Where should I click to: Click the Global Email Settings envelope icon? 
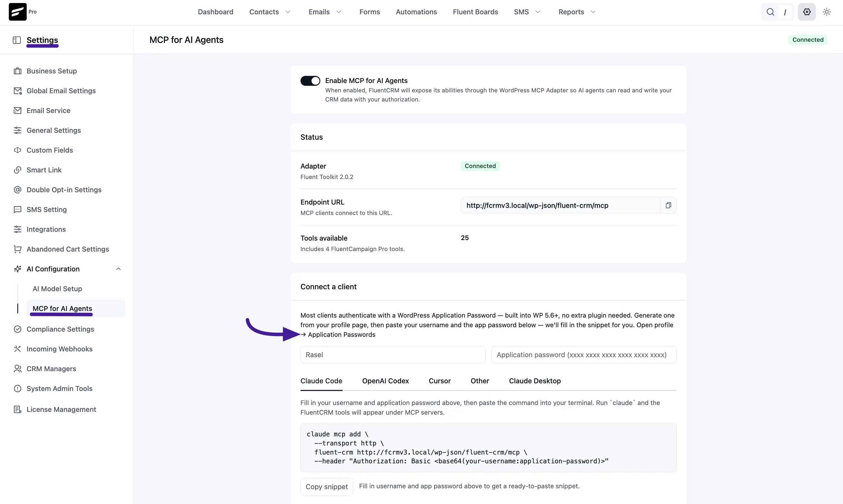[18, 91]
